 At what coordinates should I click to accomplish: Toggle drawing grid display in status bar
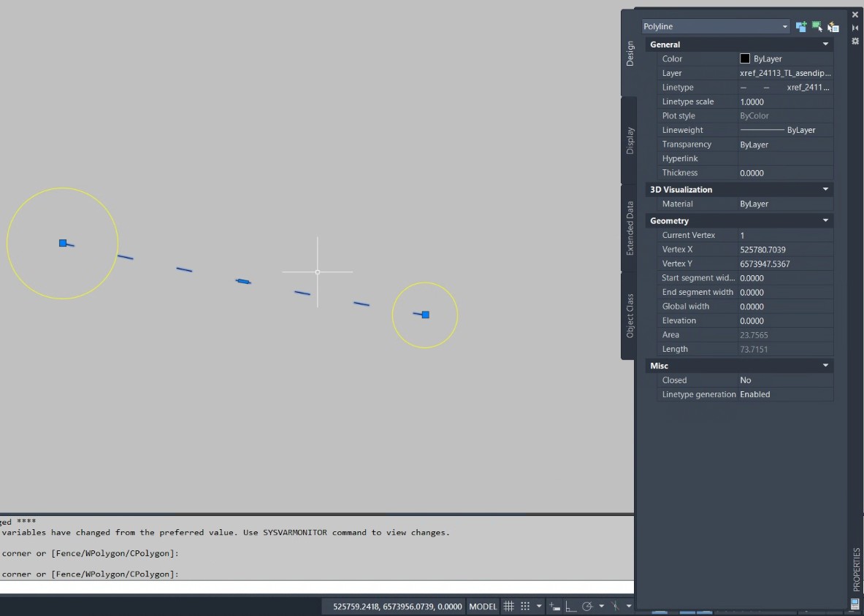coord(509,607)
